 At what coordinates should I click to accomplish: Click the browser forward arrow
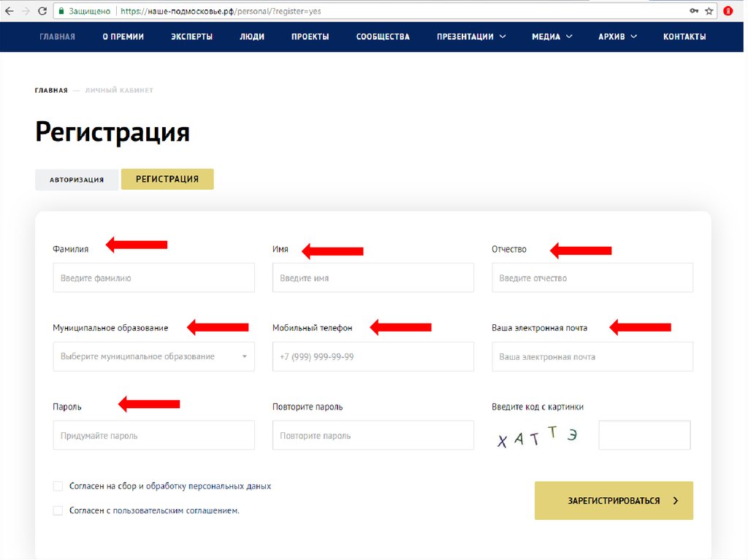pos(26,11)
